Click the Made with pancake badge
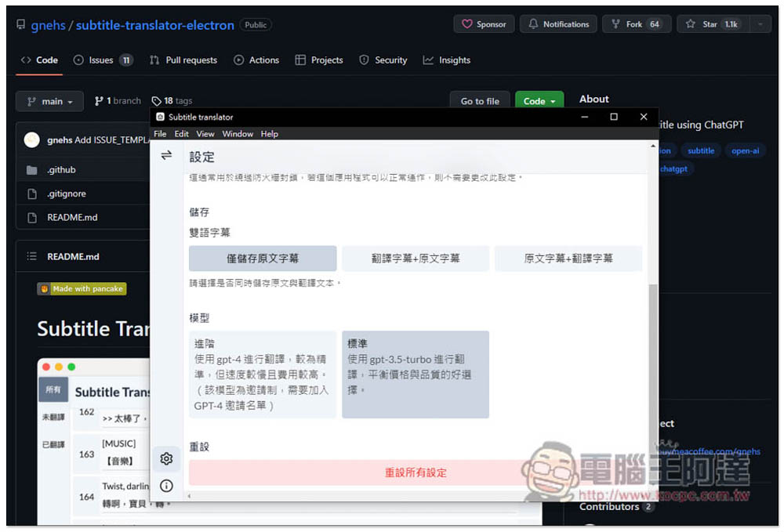 pos(82,289)
